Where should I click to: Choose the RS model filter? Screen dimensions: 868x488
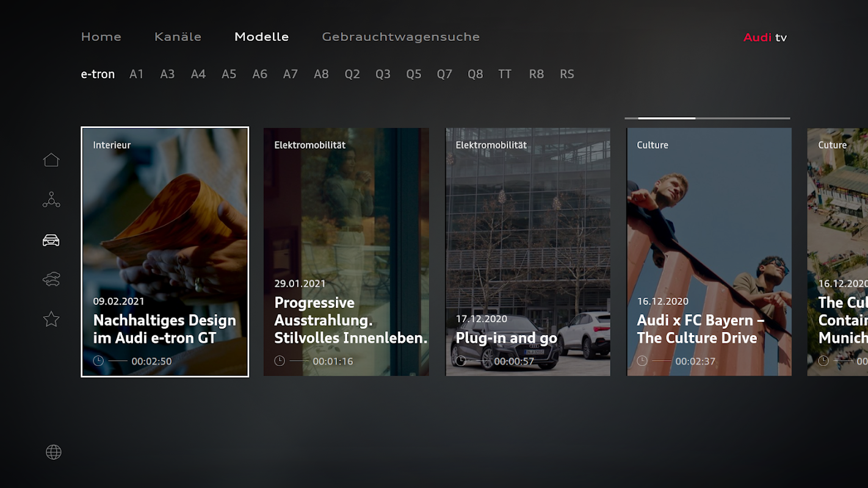[567, 74]
